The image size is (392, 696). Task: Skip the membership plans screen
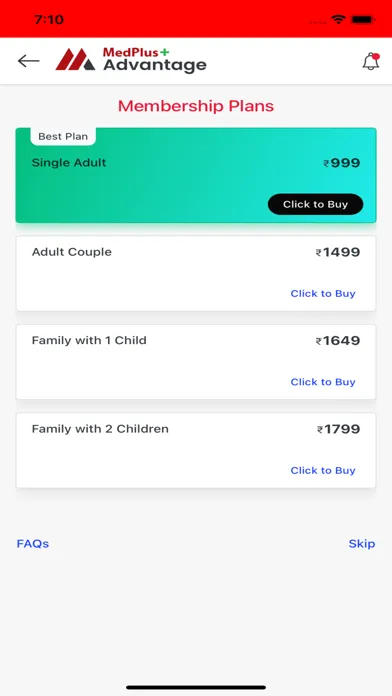(362, 544)
